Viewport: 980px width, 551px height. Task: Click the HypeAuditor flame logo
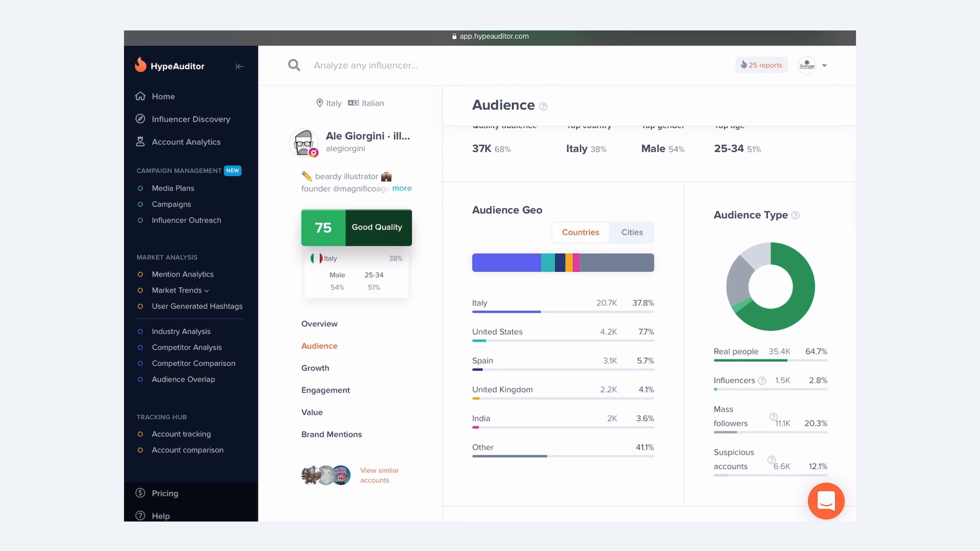(140, 65)
